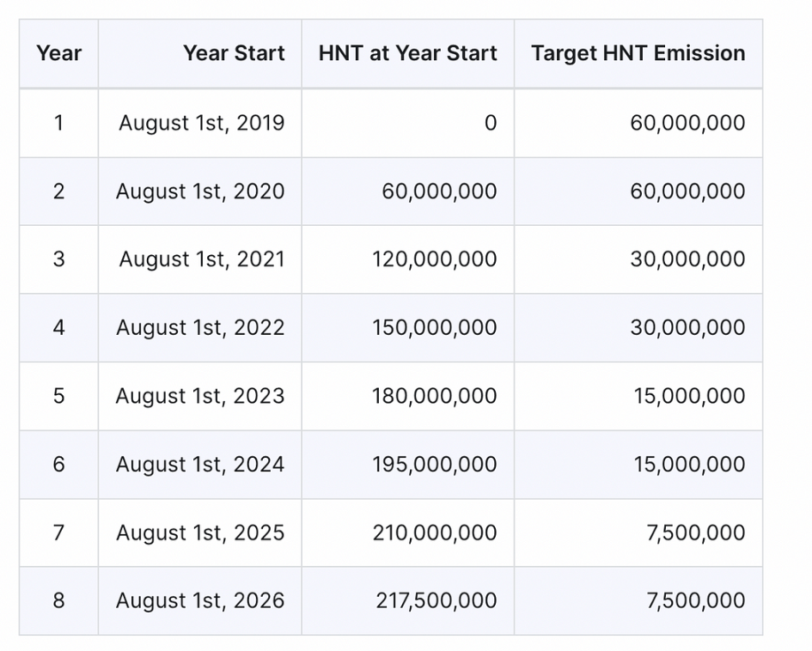Click the August 1st, 2022 date
The width and height of the screenshot is (812, 651).
pyautogui.click(x=200, y=327)
